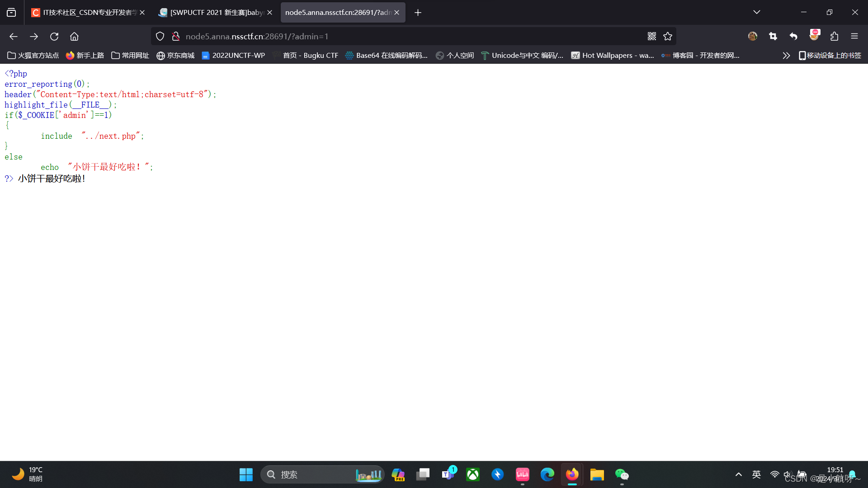Toggle the input language indicator 英

click(x=756, y=474)
